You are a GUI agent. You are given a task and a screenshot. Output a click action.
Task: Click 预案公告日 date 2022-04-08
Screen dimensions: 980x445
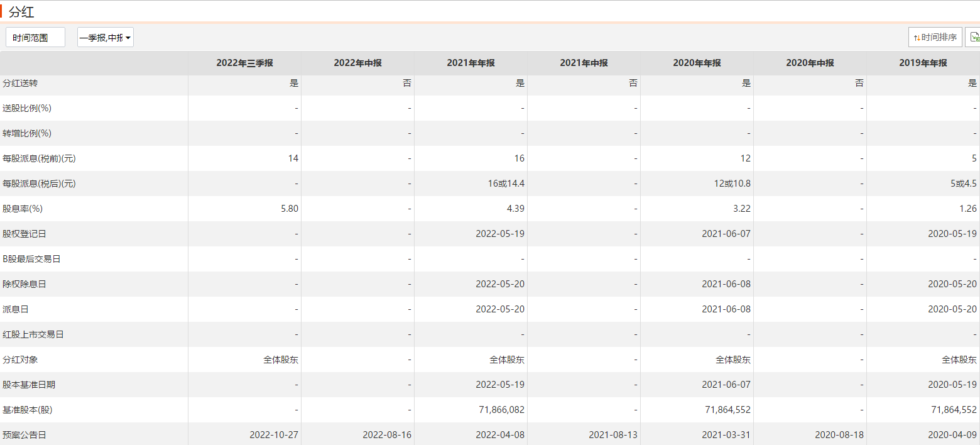500,435
